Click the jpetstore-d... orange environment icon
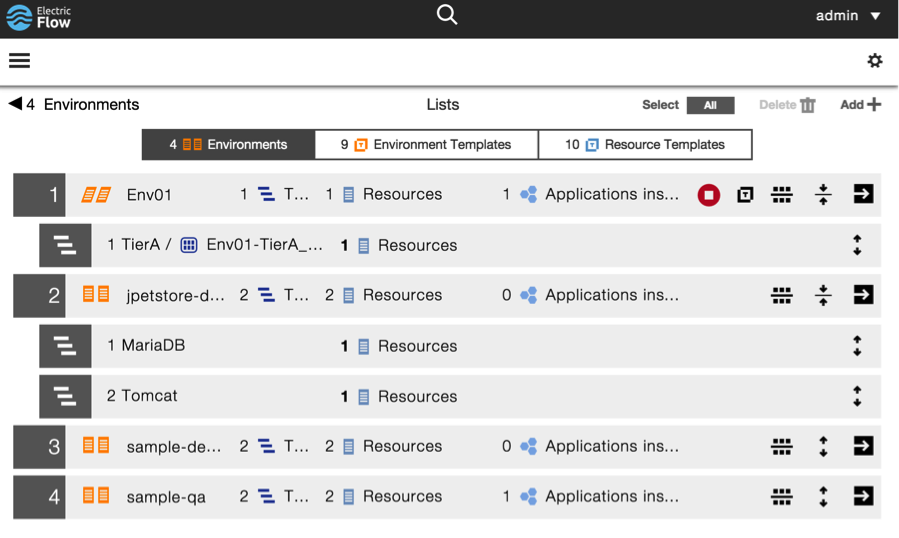The width and height of the screenshot is (899, 538). (96, 295)
